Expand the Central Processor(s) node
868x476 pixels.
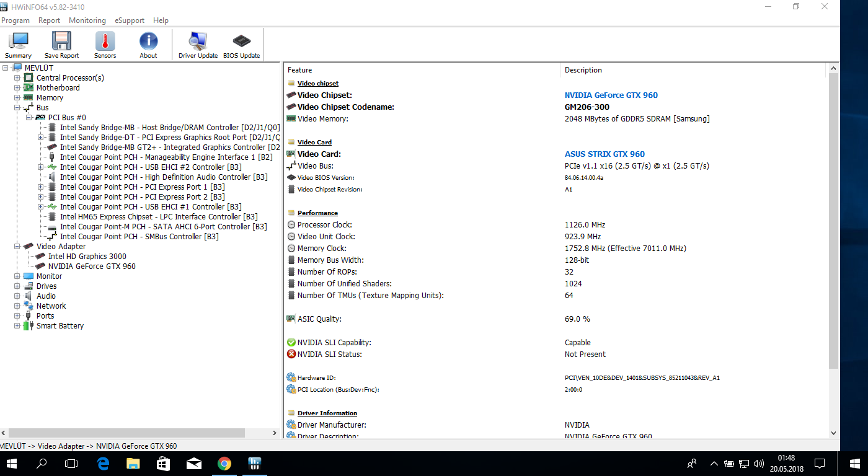[17, 77]
